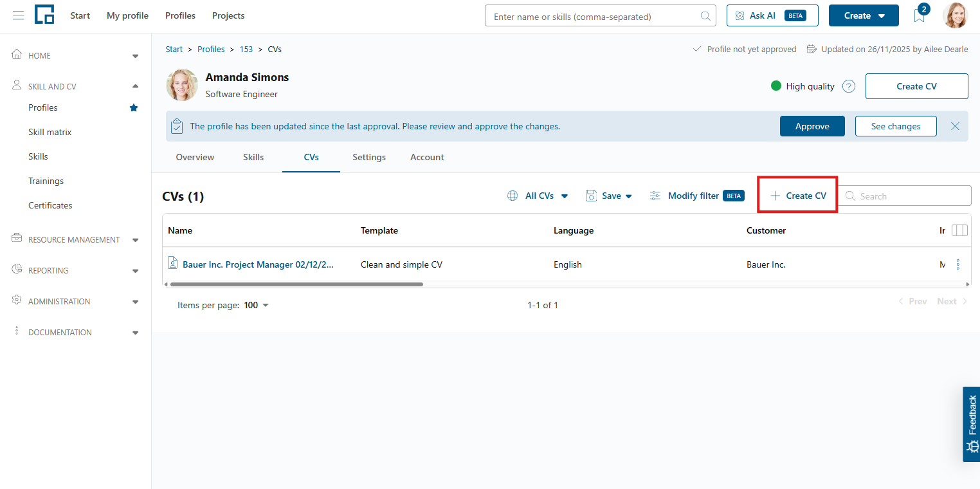Expand the DOCUMENTATION sidebar section

(135, 333)
